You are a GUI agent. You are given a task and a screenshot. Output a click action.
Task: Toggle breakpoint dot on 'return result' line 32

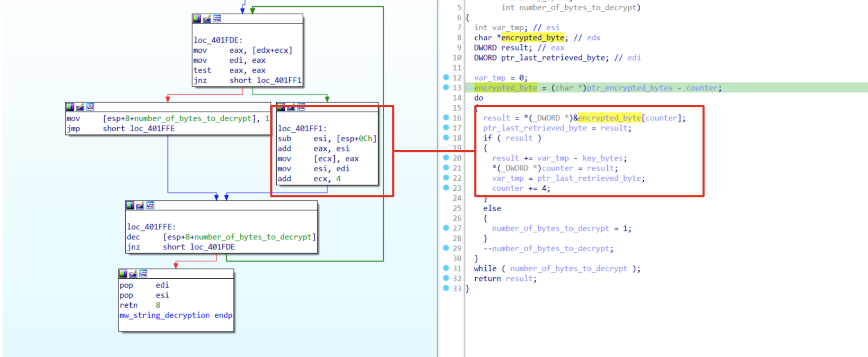click(x=446, y=278)
